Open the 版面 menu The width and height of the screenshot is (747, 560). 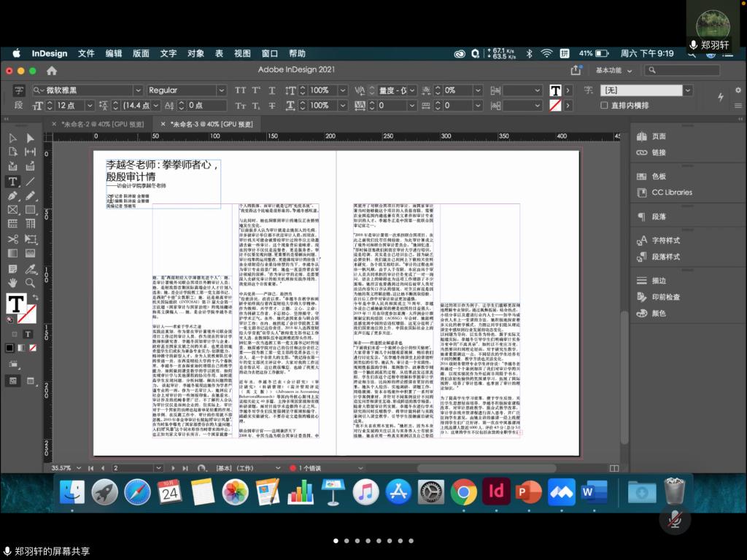tap(141, 53)
